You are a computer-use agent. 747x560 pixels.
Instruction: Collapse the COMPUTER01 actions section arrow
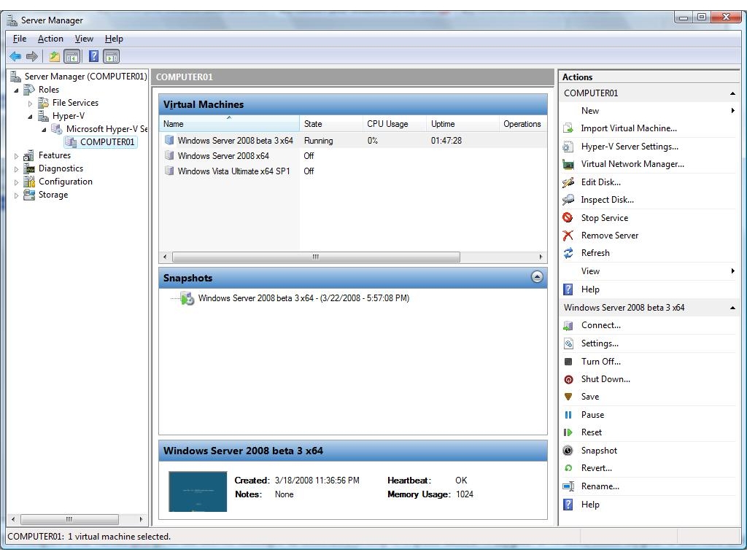tap(732, 93)
